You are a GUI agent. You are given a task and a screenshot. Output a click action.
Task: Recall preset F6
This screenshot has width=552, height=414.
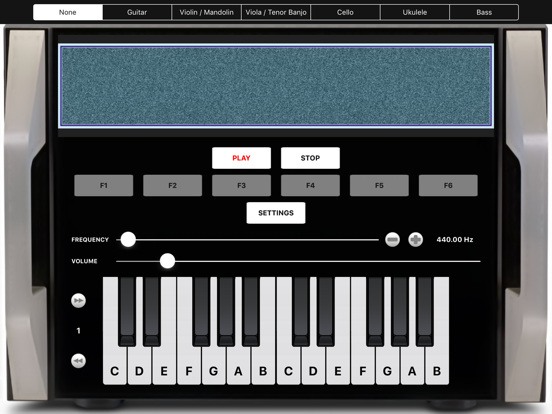(x=448, y=186)
